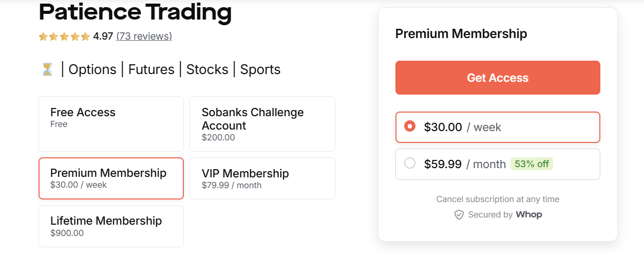Image resolution: width=644 pixels, height=254 pixels.
Task: Click the 53% off discount badge
Action: tap(532, 164)
